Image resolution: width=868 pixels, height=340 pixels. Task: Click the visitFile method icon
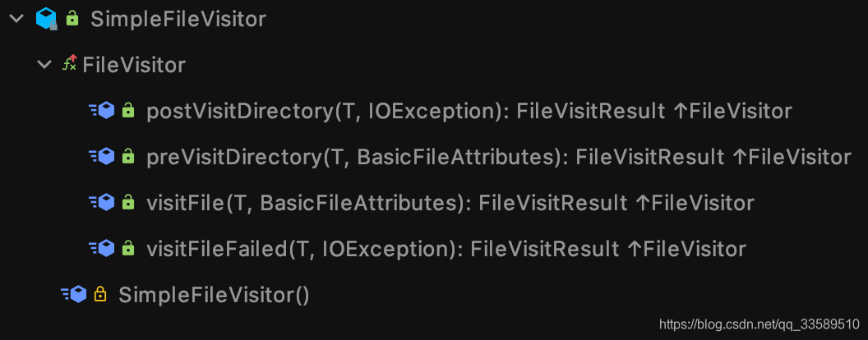coord(101,202)
